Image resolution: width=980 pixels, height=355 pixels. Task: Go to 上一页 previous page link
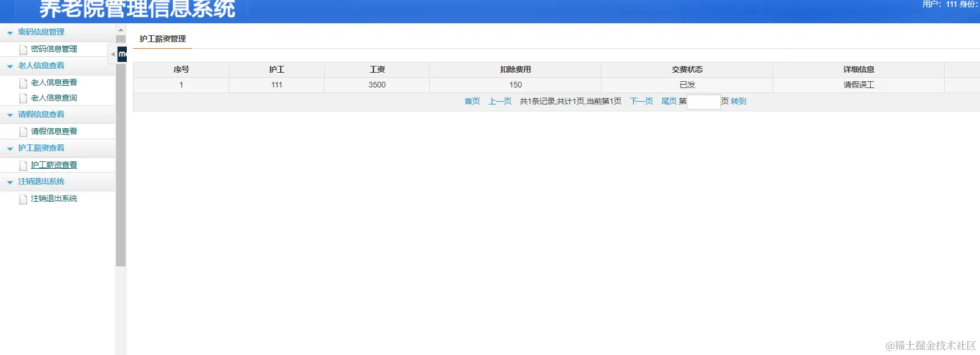click(x=500, y=101)
